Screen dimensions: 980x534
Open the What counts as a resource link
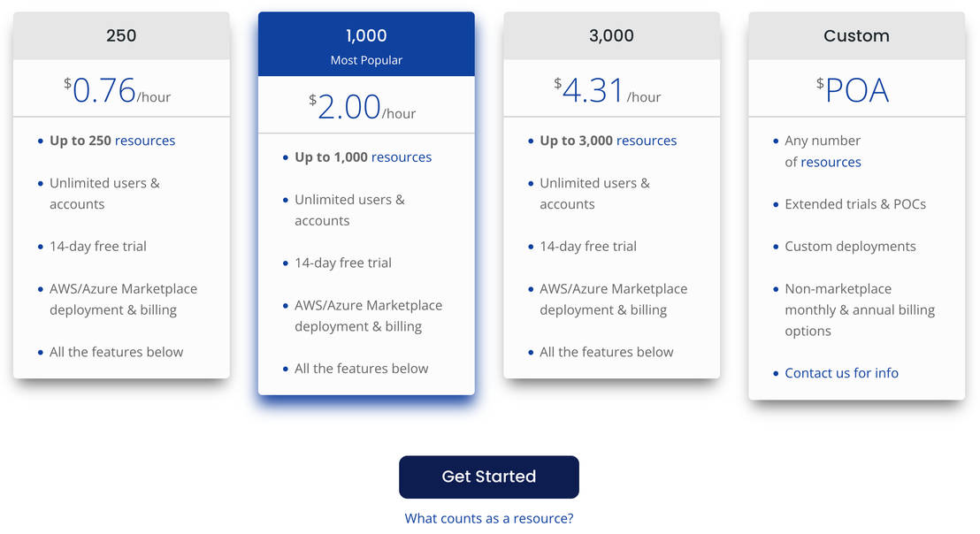(489, 518)
